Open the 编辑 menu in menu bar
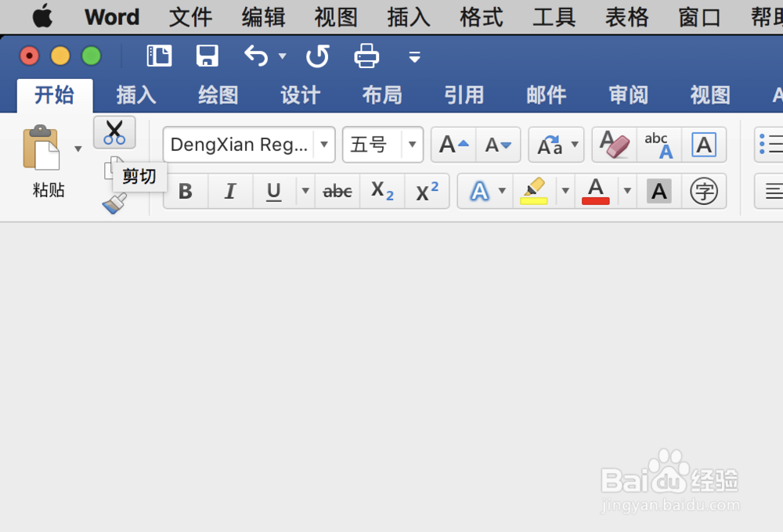 [x=263, y=17]
